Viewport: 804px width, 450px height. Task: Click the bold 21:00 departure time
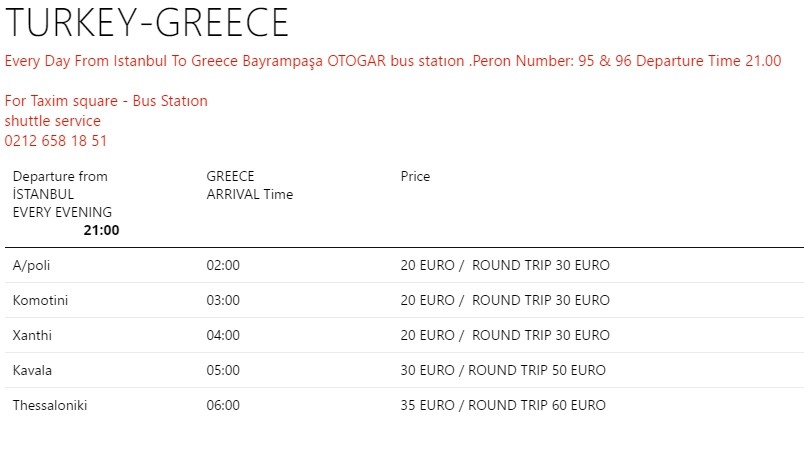[x=101, y=230]
